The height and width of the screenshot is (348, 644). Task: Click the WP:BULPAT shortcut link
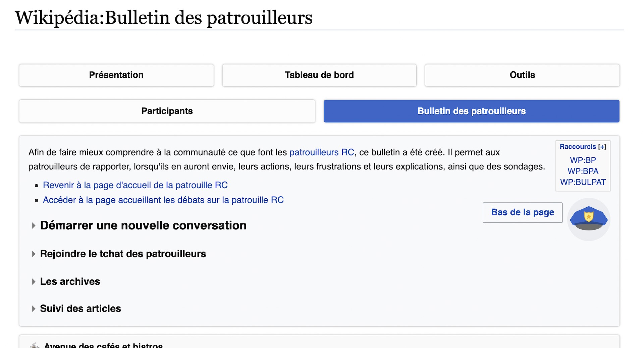click(x=583, y=182)
